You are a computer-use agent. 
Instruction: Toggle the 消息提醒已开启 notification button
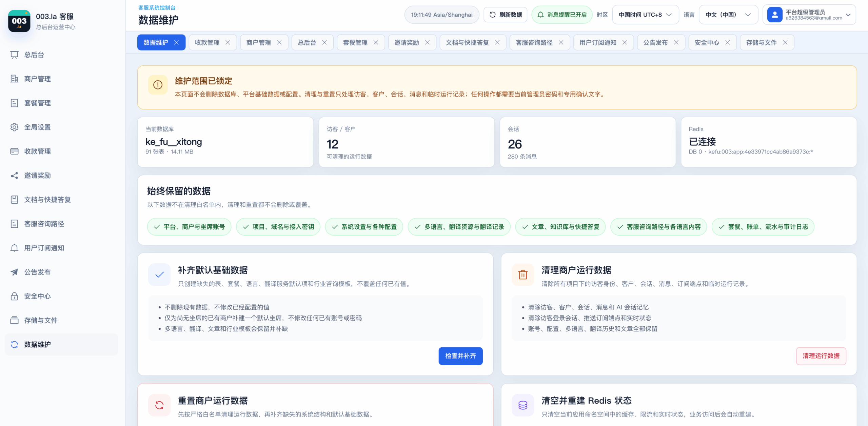562,15
